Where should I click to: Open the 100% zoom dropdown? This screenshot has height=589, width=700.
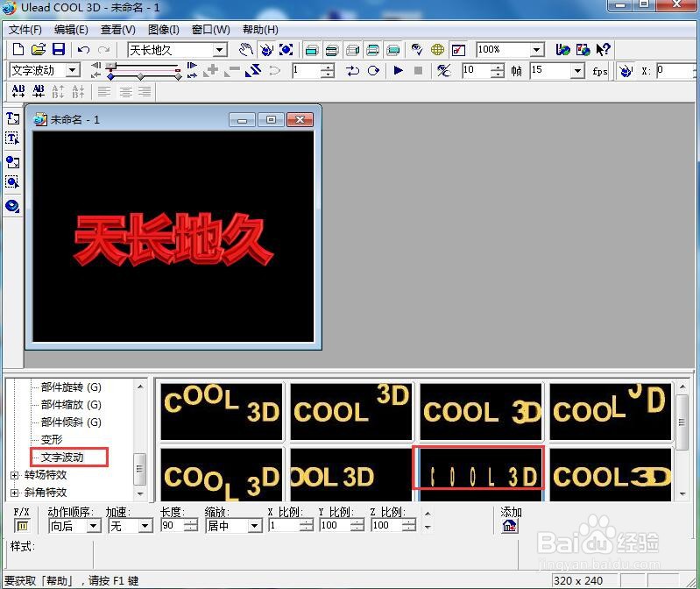coord(537,50)
